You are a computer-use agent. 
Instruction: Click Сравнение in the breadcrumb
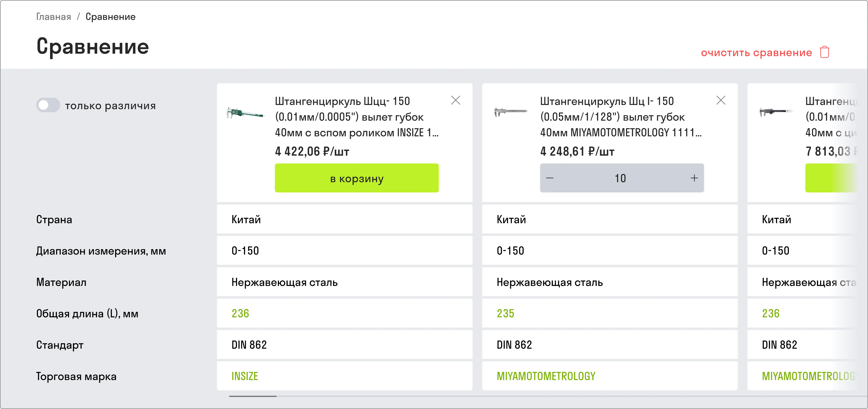pos(110,17)
